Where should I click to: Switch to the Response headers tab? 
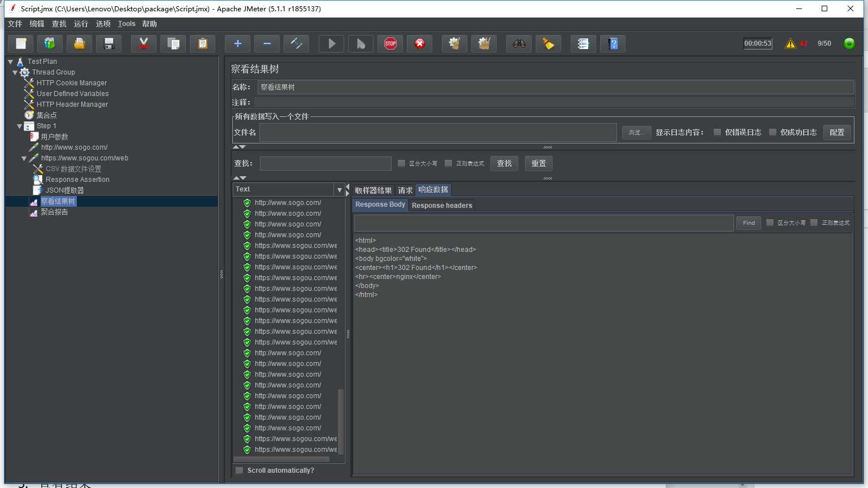[x=442, y=206]
